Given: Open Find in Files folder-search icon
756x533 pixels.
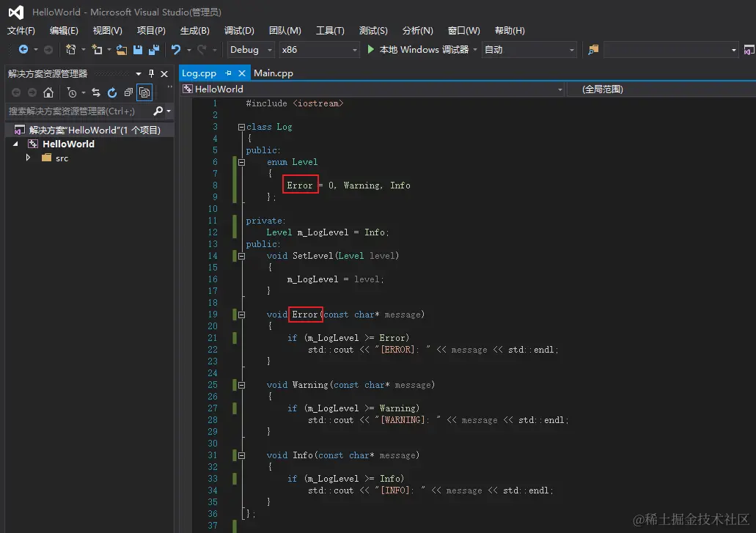Looking at the screenshot, I should tap(593, 50).
